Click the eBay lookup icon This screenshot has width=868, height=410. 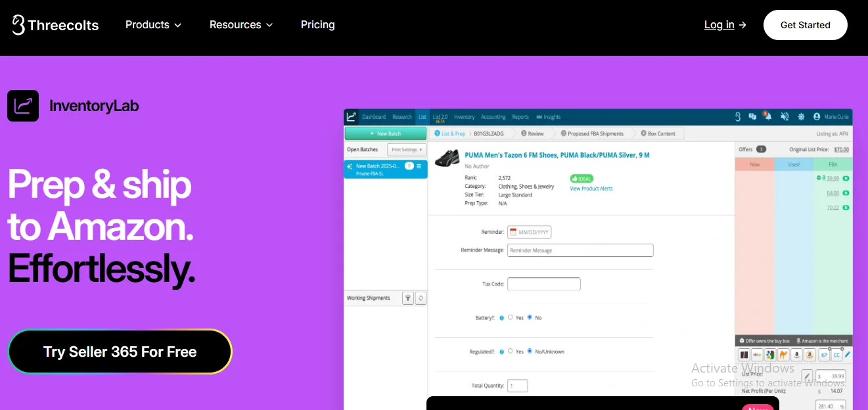click(757, 355)
